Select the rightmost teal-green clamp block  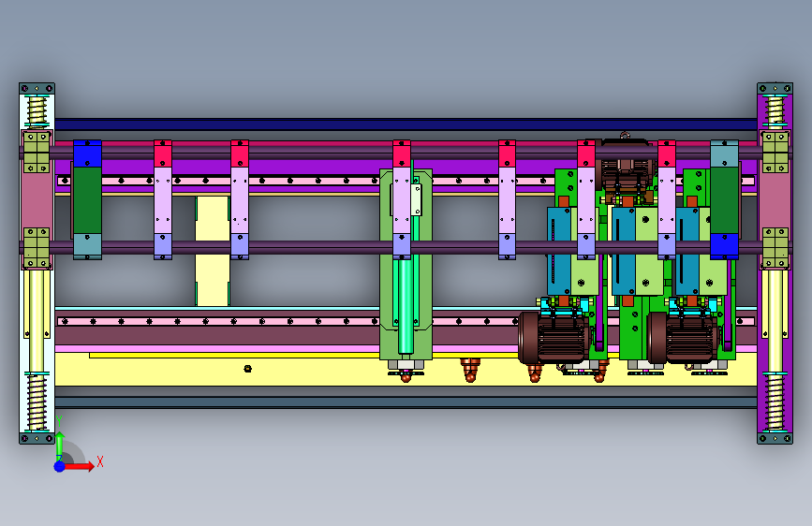tap(725, 200)
